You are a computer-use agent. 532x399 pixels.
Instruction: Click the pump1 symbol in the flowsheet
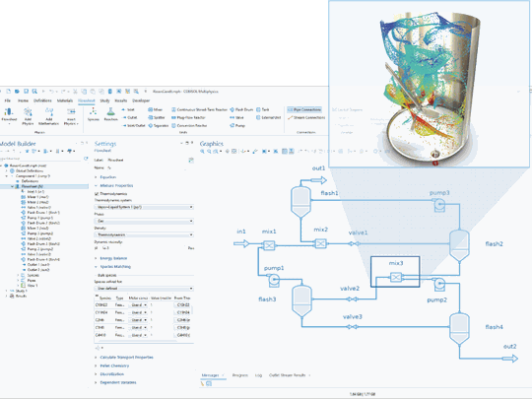(274, 280)
